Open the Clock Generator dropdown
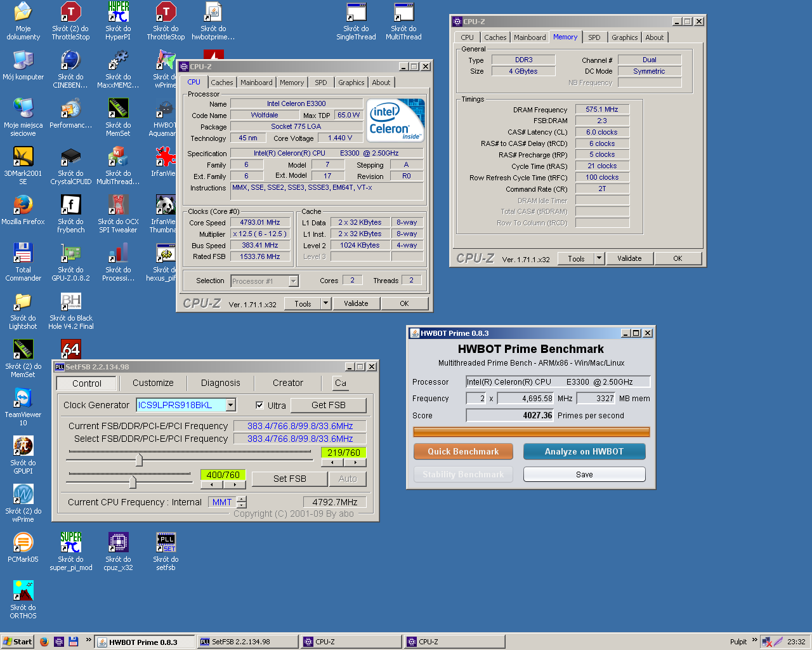This screenshot has width=812, height=650. (x=231, y=405)
